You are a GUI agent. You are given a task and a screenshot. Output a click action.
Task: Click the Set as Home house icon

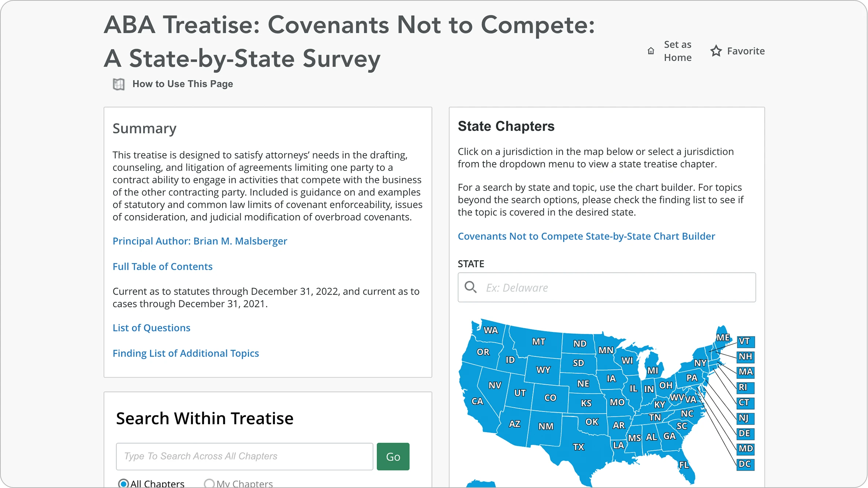(651, 51)
